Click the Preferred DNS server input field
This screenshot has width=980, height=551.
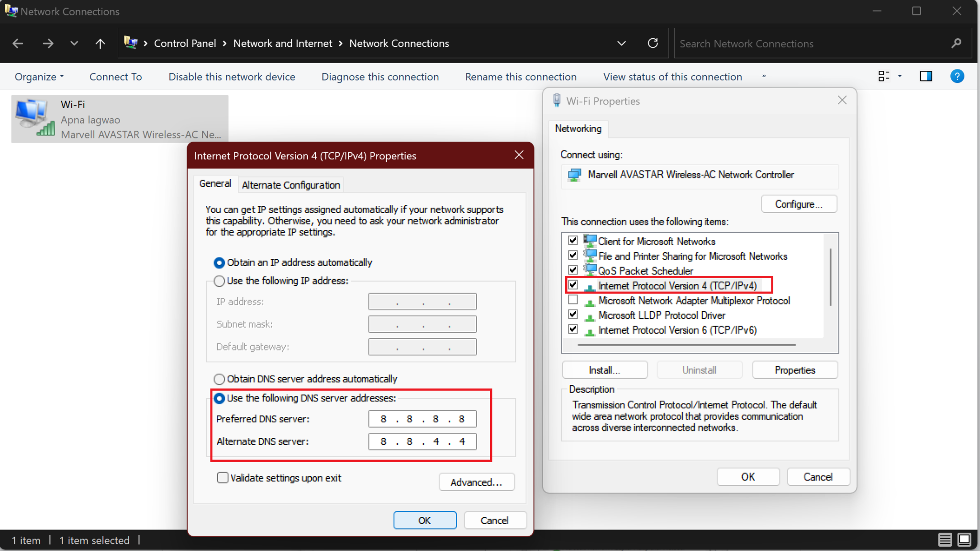[x=422, y=418]
